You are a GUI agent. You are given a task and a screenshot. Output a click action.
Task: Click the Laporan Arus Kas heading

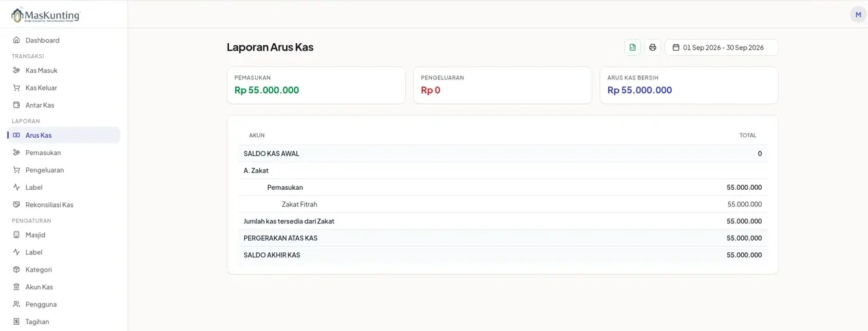[x=270, y=47]
